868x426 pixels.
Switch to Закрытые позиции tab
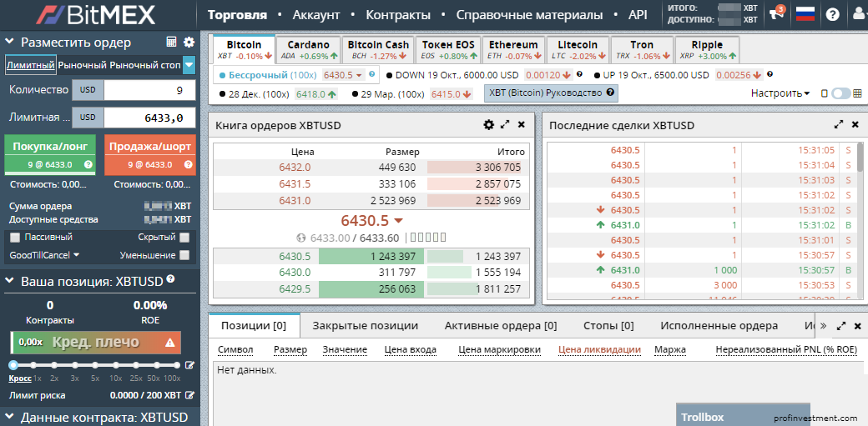click(365, 326)
